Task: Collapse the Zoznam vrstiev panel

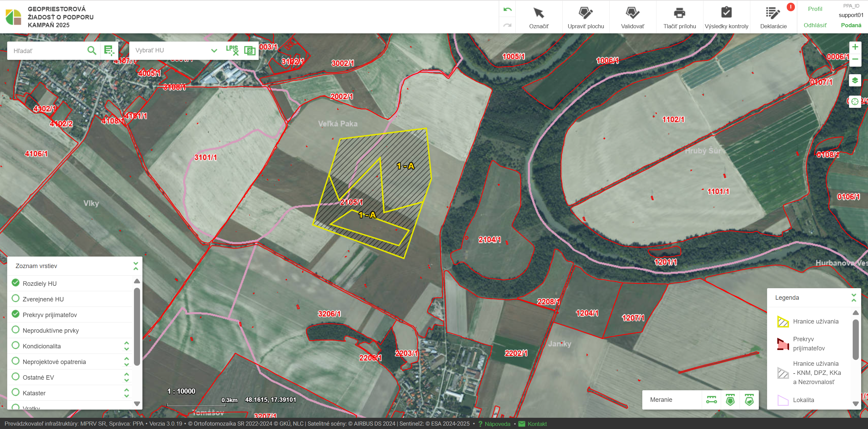Action: point(136,266)
